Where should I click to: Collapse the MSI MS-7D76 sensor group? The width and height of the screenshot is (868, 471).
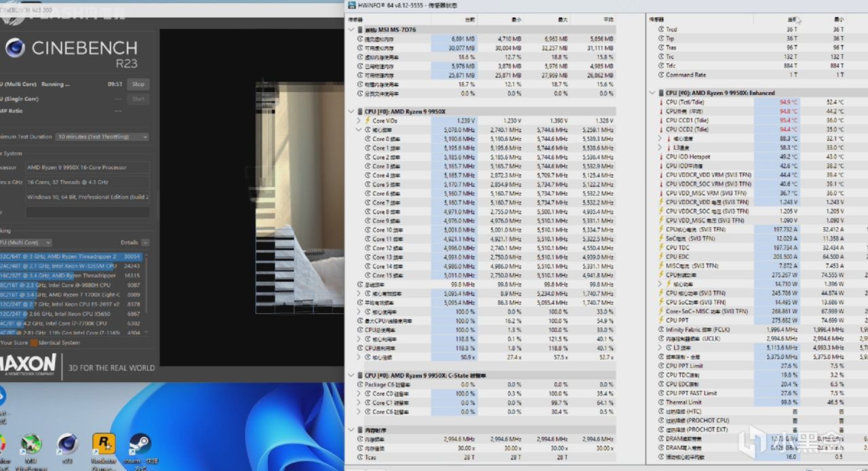(x=351, y=30)
